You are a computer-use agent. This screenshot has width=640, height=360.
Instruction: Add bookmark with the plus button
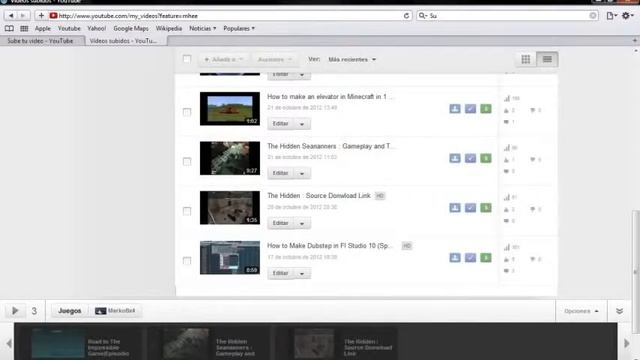41,16
